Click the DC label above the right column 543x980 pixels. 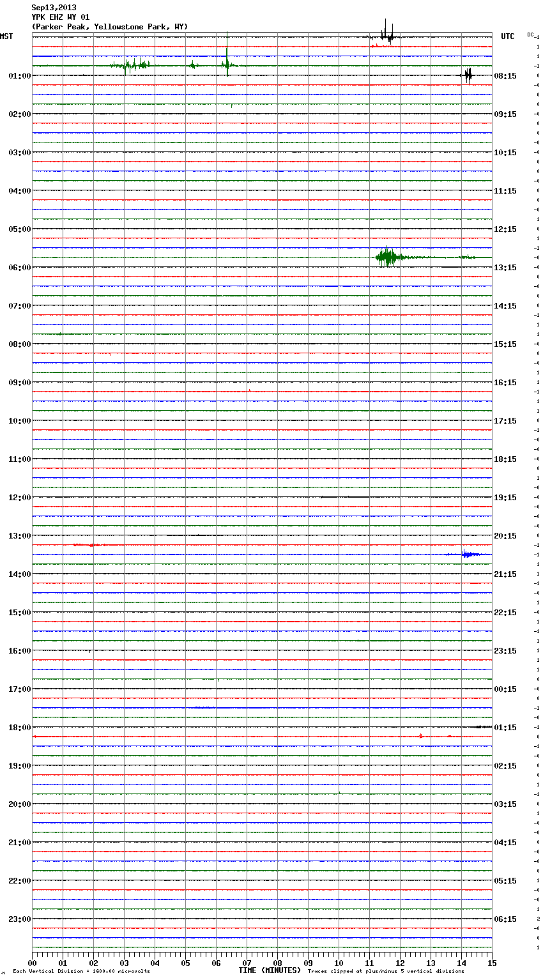530,34
